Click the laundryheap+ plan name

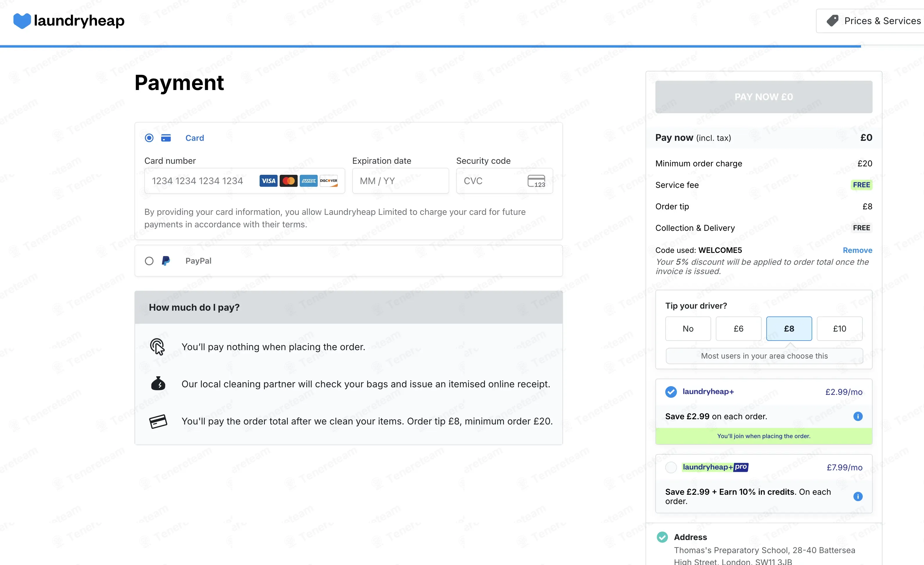tap(708, 391)
